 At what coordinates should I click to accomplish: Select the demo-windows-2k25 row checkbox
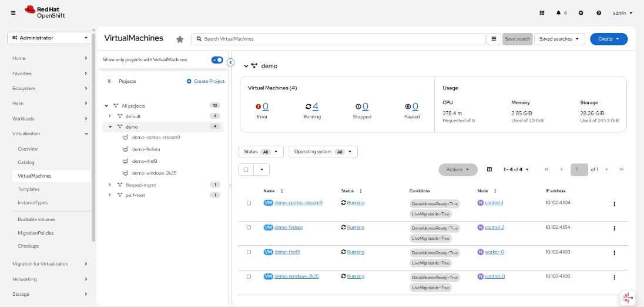click(249, 276)
